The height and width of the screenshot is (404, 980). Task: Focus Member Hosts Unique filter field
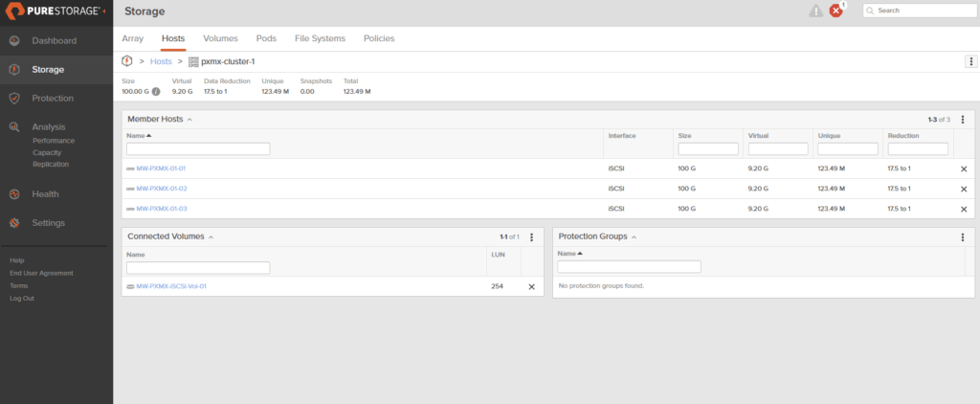pos(848,148)
